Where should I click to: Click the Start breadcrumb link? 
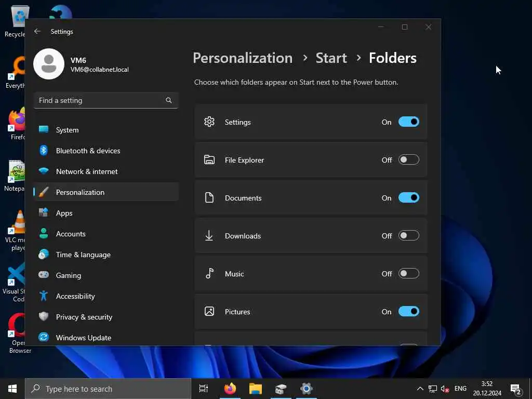tap(331, 58)
